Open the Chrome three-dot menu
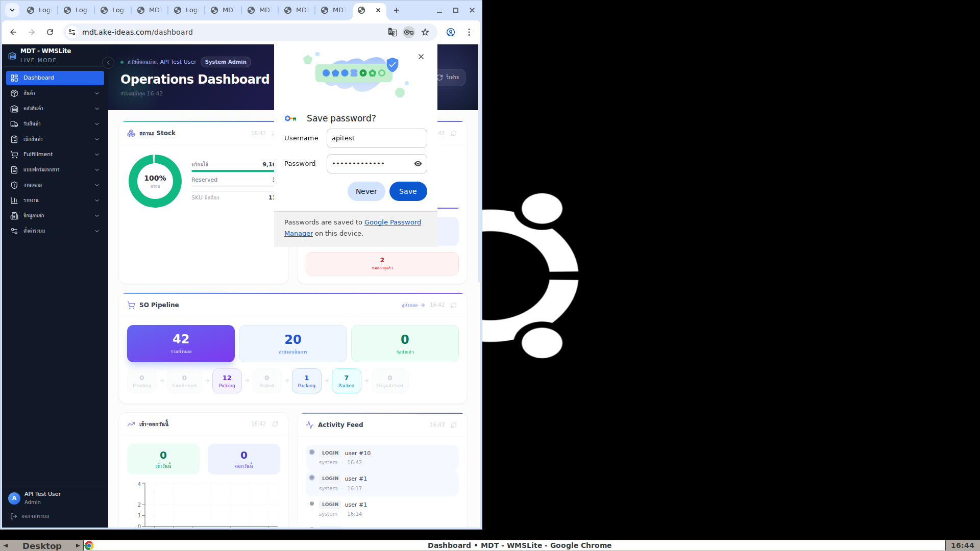This screenshot has width=980, height=551. tap(469, 32)
